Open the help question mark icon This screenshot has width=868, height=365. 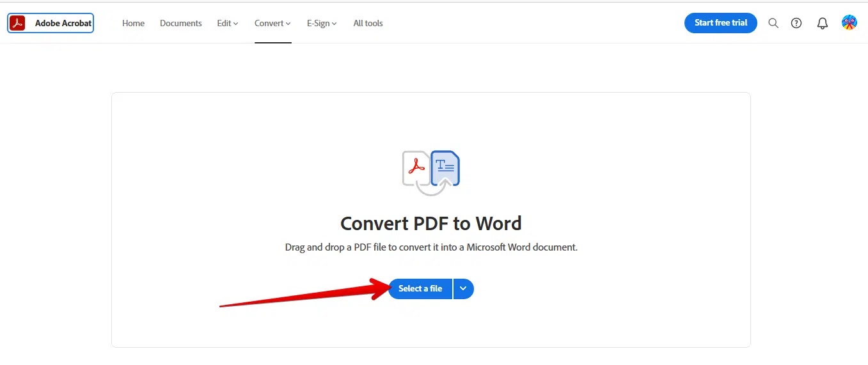796,23
